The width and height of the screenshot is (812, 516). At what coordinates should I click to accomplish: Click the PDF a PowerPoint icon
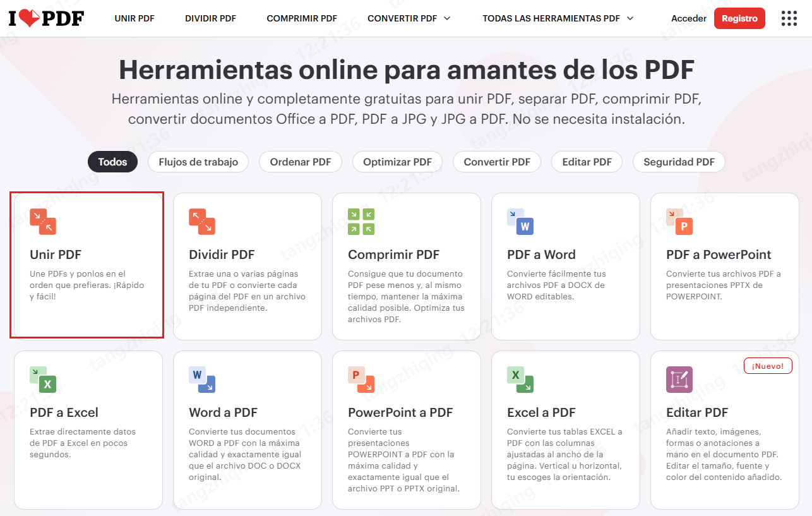tap(679, 222)
